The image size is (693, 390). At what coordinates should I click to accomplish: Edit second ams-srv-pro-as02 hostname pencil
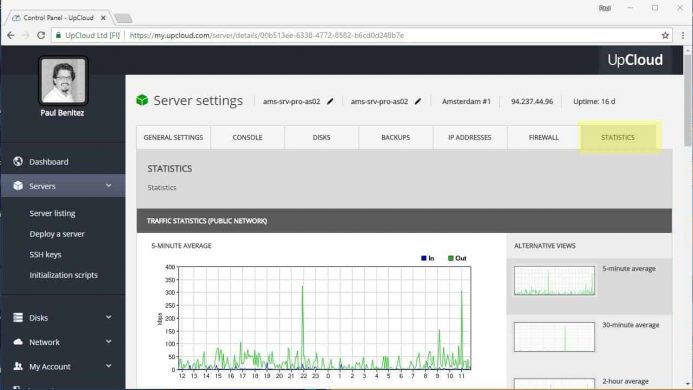[418, 101]
